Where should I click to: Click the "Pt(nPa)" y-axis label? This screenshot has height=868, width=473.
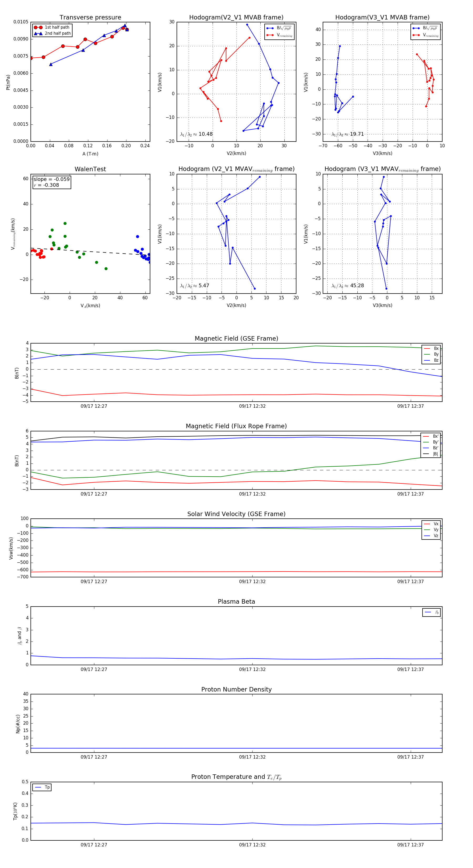click(x=8, y=82)
